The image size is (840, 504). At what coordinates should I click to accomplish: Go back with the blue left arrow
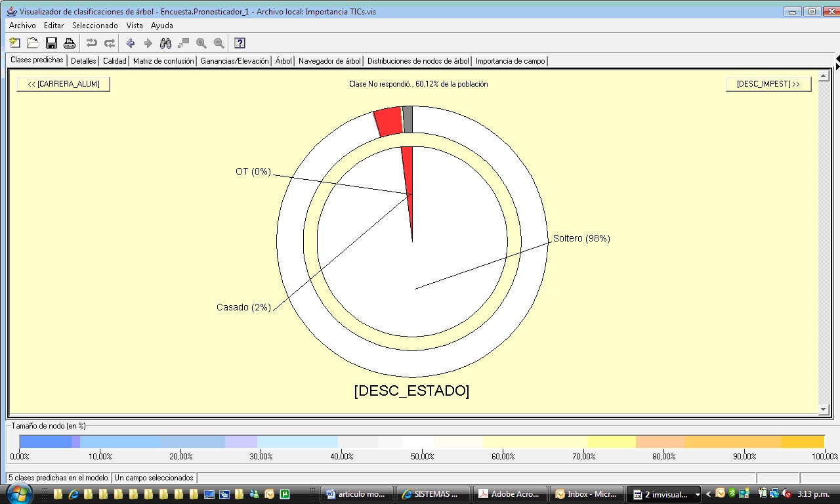(130, 43)
